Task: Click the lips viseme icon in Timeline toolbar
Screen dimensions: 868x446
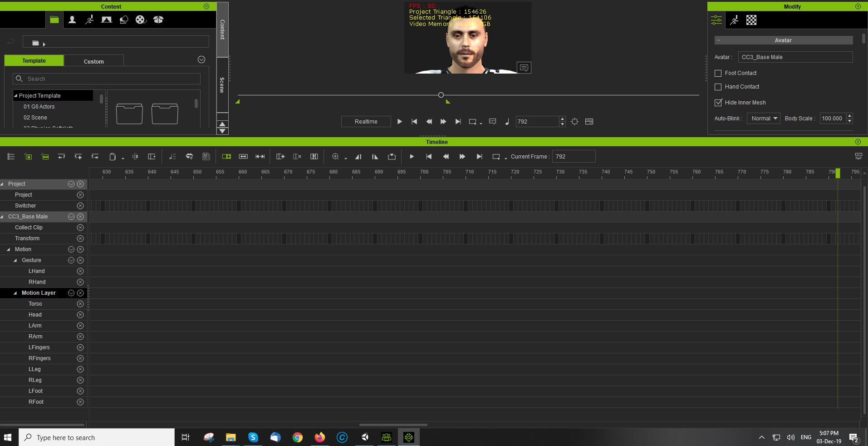Action: pos(189,157)
